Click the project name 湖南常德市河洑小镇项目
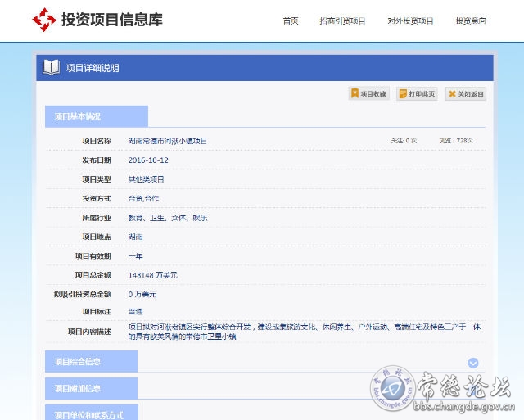 pos(167,141)
